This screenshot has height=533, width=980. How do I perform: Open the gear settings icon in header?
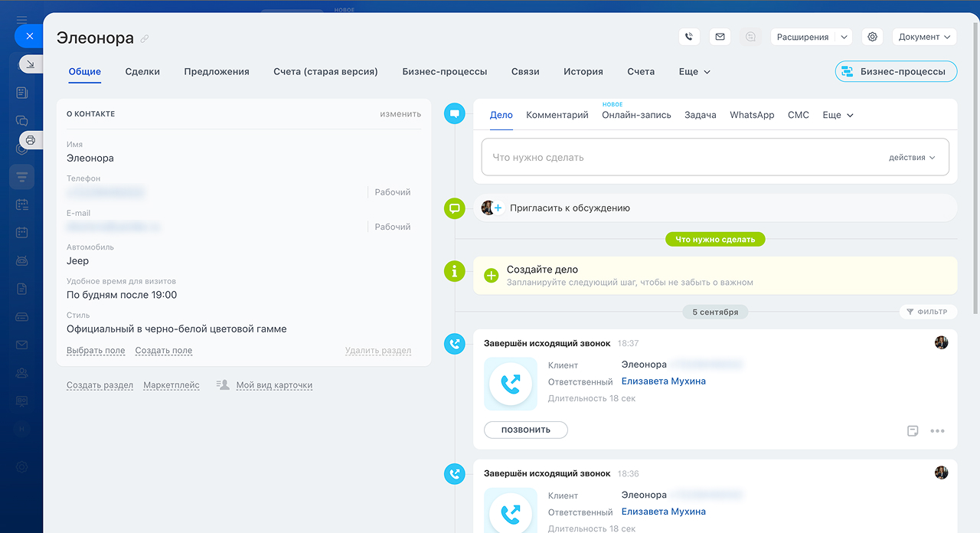(872, 37)
